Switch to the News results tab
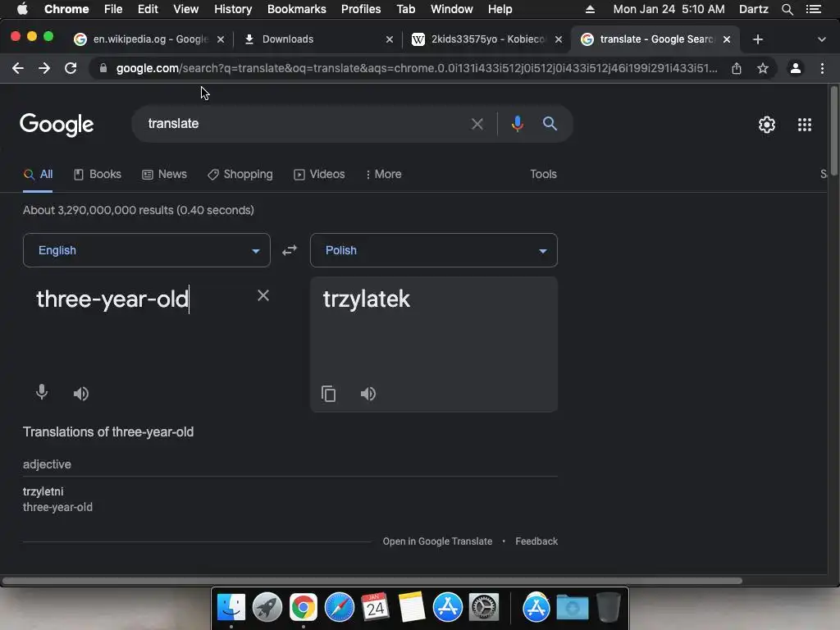 (164, 174)
